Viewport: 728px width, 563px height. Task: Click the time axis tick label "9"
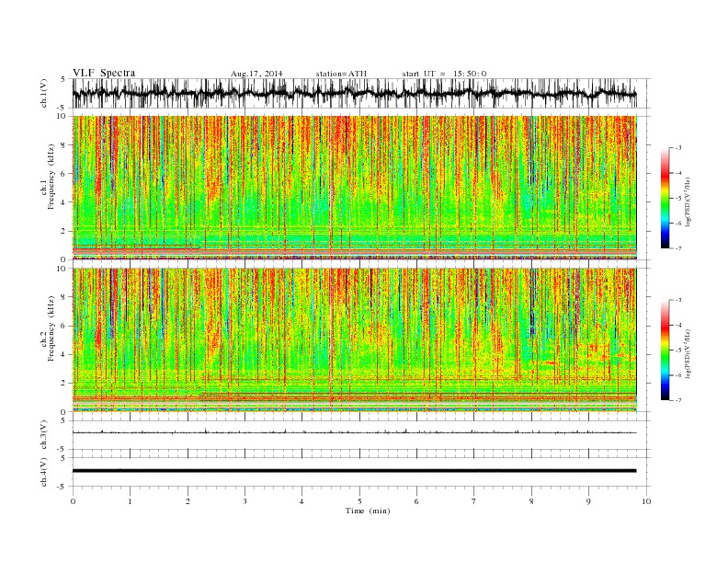click(588, 501)
